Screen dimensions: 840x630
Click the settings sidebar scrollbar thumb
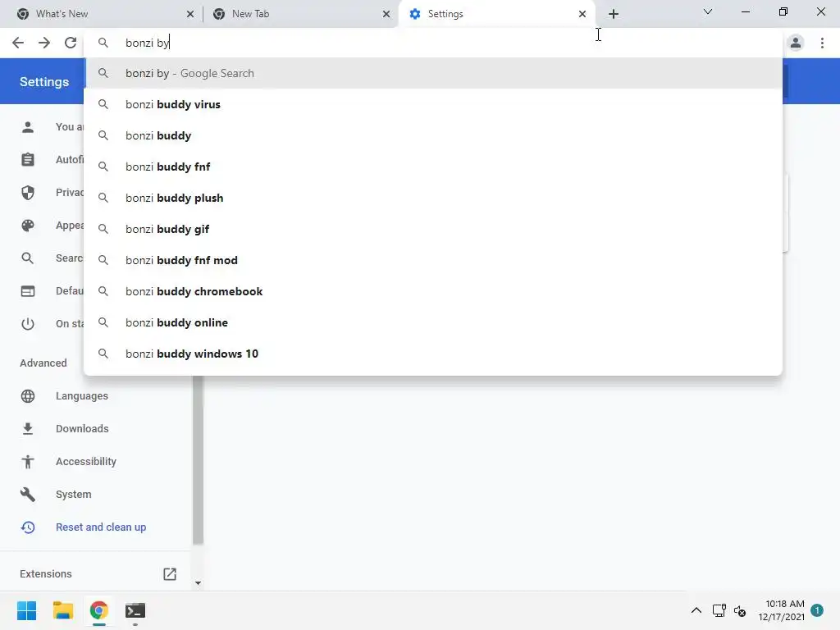[x=198, y=459]
